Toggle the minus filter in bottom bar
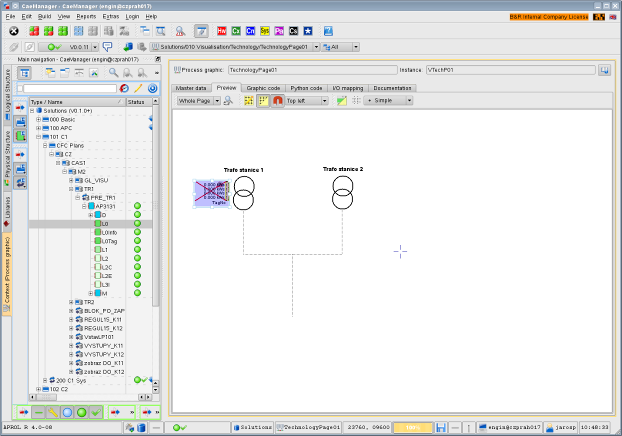622x436 pixels. [x=38, y=413]
